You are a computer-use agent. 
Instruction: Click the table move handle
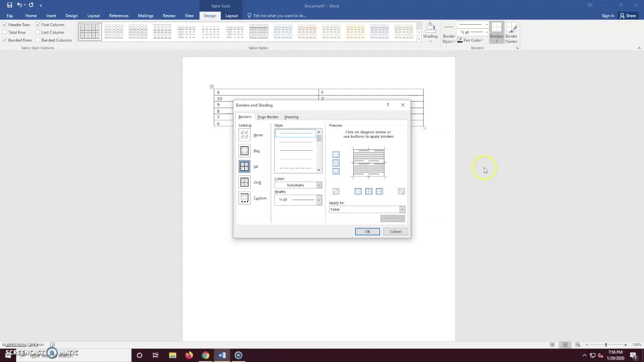pos(211,86)
